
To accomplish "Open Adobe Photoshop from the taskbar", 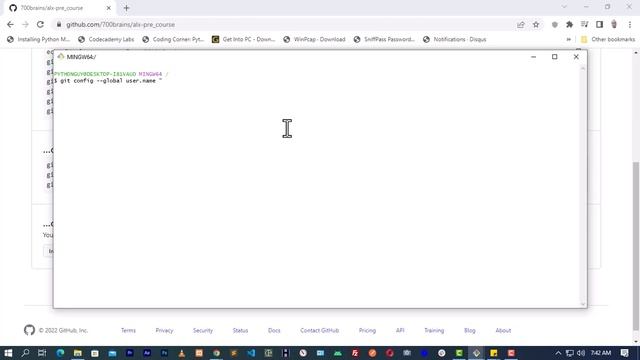I will click(x=164, y=353).
